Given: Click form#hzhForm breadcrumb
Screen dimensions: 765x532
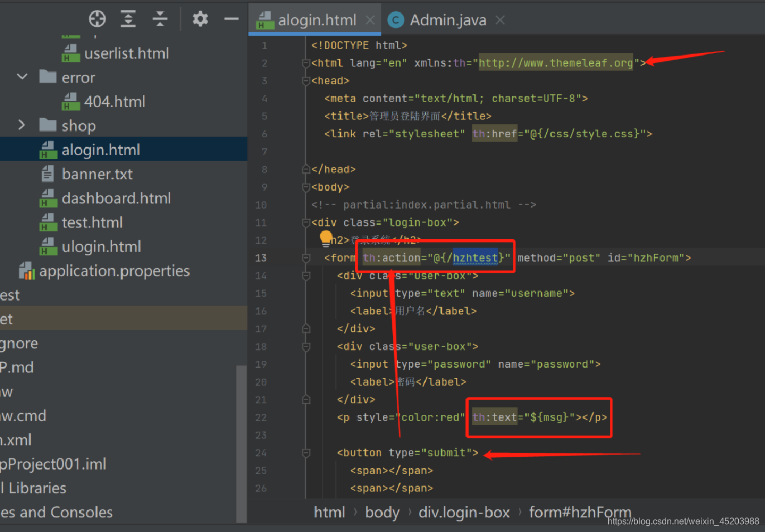Looking at the screenshot, I should point(580,512).
